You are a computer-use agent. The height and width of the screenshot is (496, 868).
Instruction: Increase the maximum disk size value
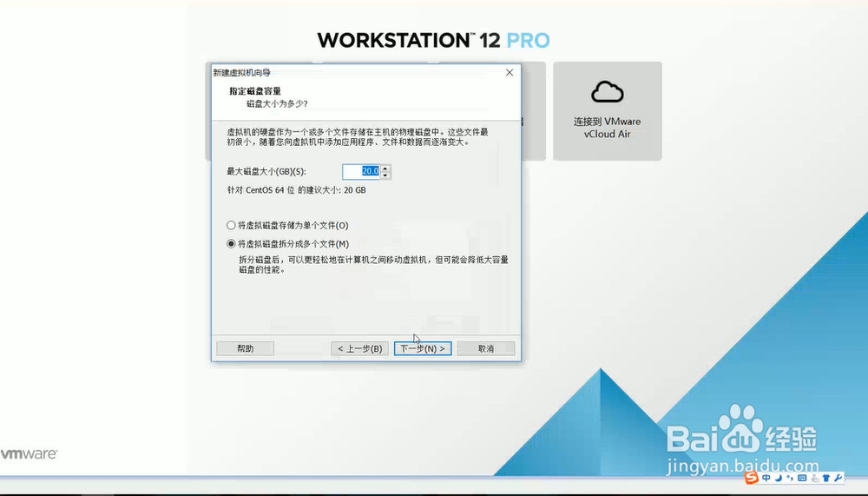(386, 168)
